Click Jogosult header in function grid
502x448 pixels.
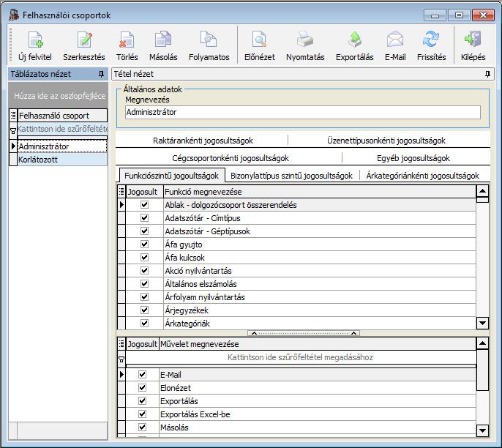(144, 192)
